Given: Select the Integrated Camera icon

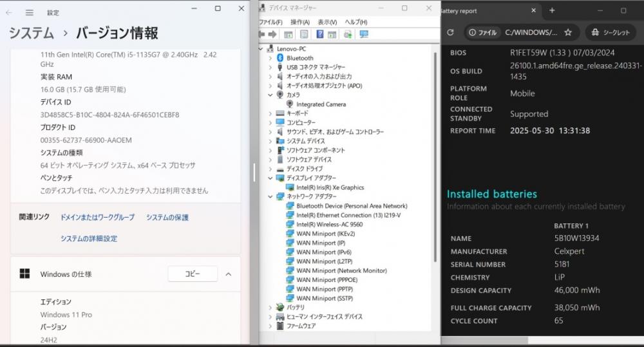Looking at the screenshot, I should point(290,104).
